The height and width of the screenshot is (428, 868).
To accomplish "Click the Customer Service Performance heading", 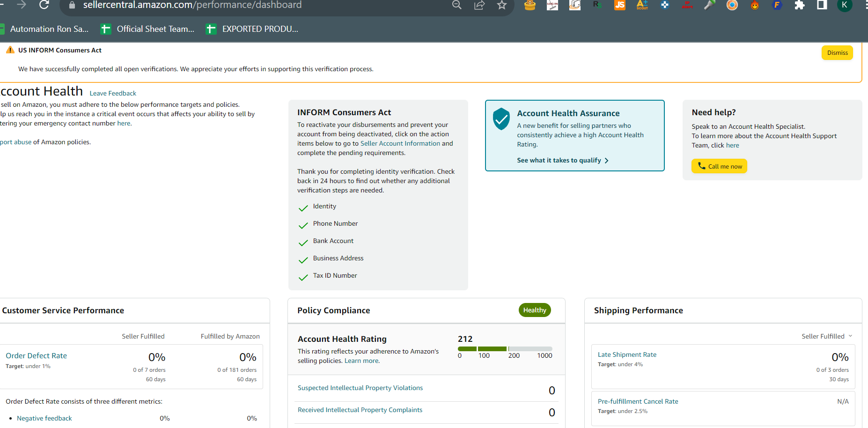I will click(x=63, y=310).
